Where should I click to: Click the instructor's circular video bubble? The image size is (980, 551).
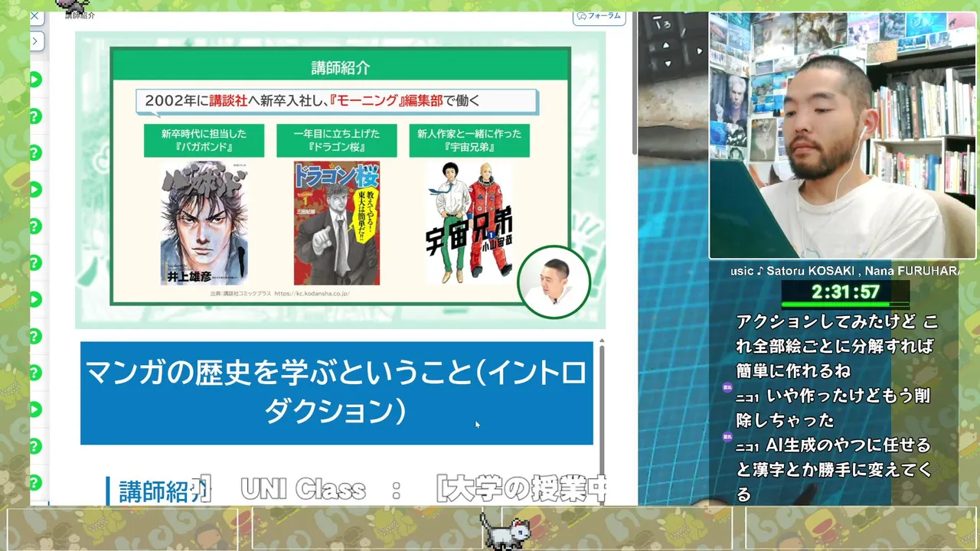(x=554, y=283)
